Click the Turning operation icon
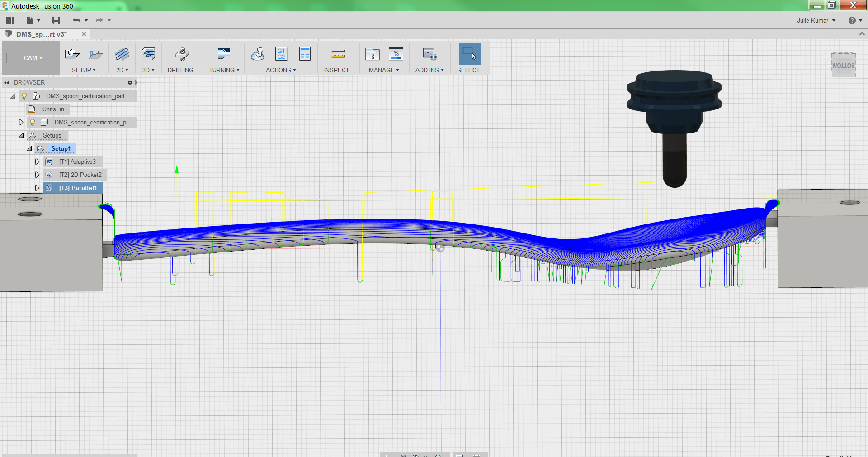868x457 pixels. (224, 54)
